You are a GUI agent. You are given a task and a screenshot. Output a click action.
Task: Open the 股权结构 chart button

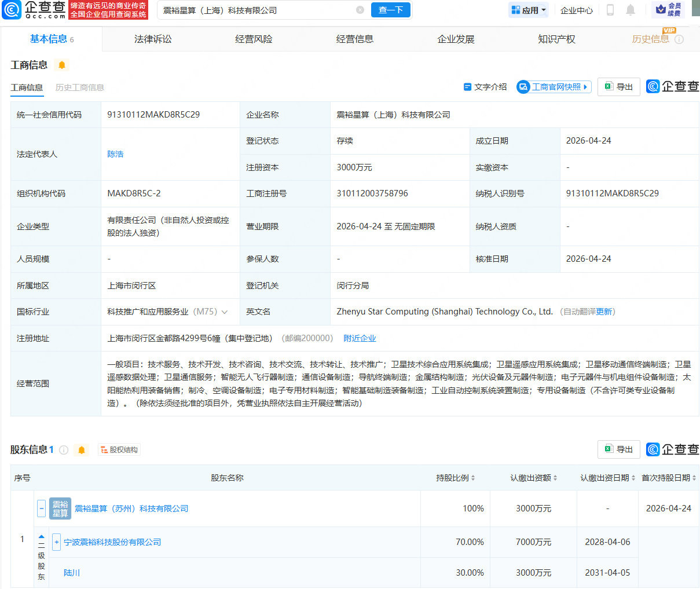[x=119, y=450]
